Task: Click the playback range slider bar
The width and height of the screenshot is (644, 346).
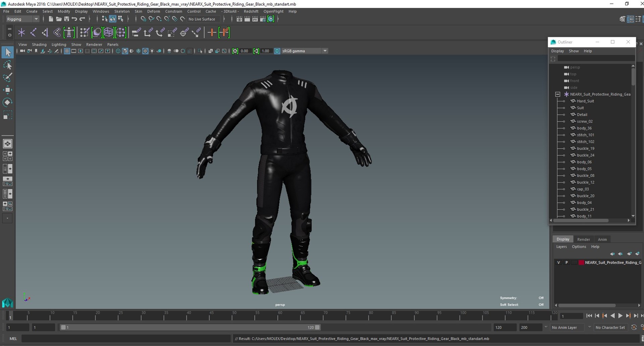Action: pyautogui.click(x=190, y=327)
